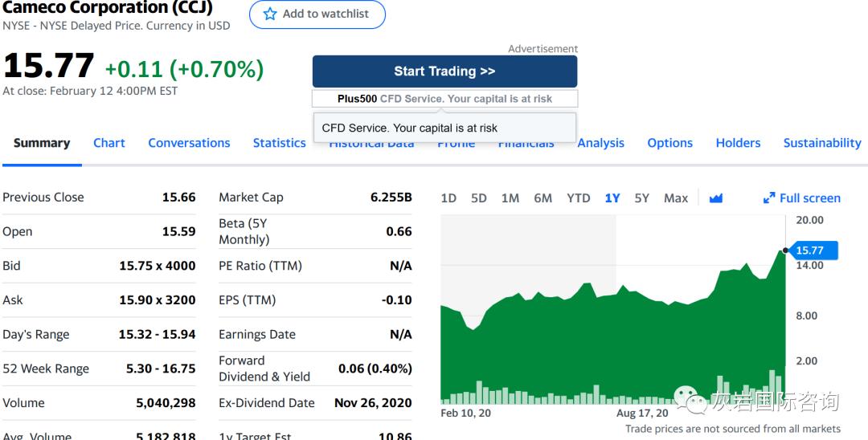Go to the Analysis tab

click(x=600, y=143)
